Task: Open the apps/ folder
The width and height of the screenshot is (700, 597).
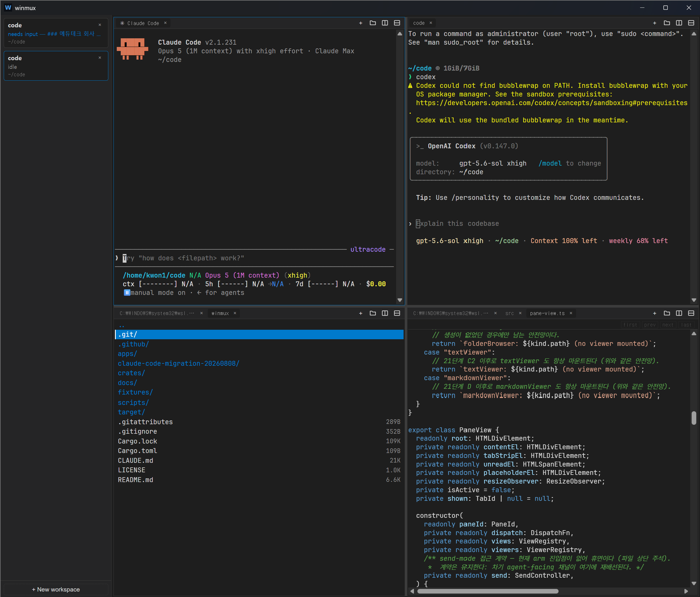Action: 259,354
